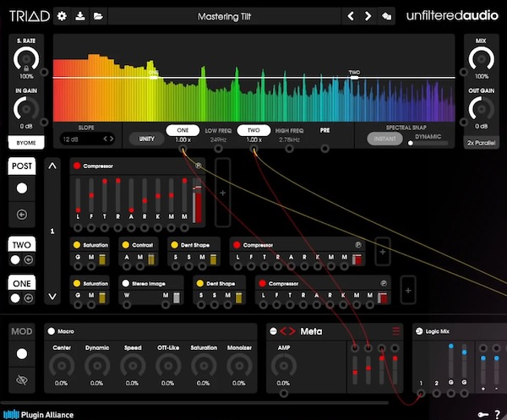The image size is (507, 420).
Task: Click the HIGH FREQ 2.78kHz value
Action: 289,139
